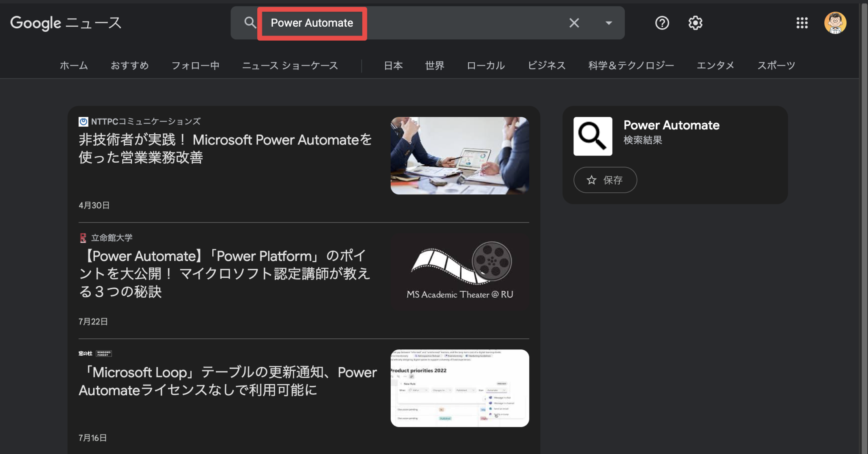Open the フォロー中 tab
The height and width of the screenshot is (454, 868).
click(196, 65)
